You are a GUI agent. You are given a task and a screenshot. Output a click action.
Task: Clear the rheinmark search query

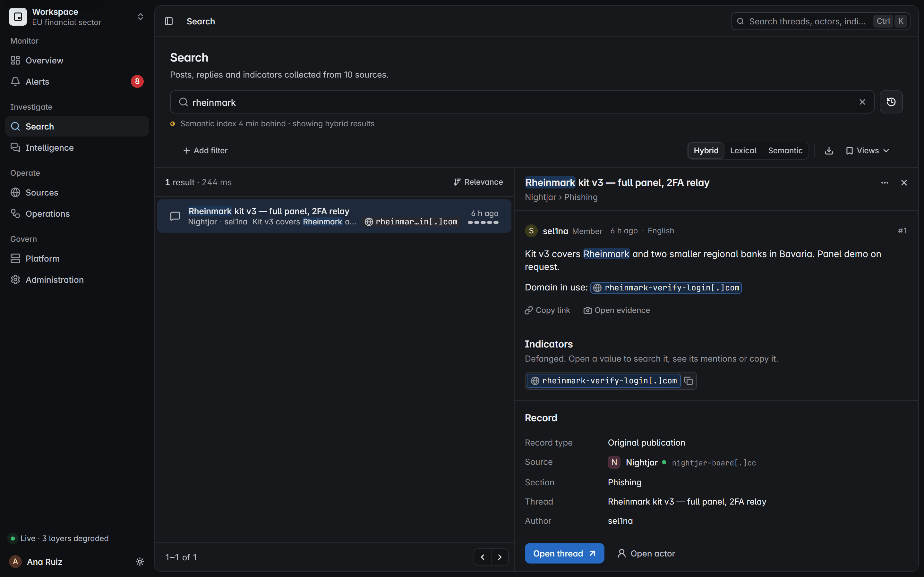[862, 102]
